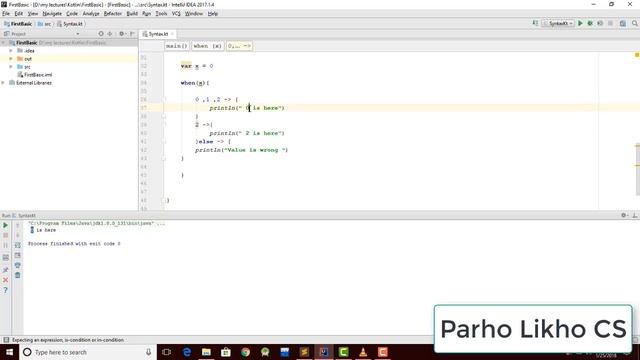
Task: Open Edge browser from taskbar
Action: (187, 352)
